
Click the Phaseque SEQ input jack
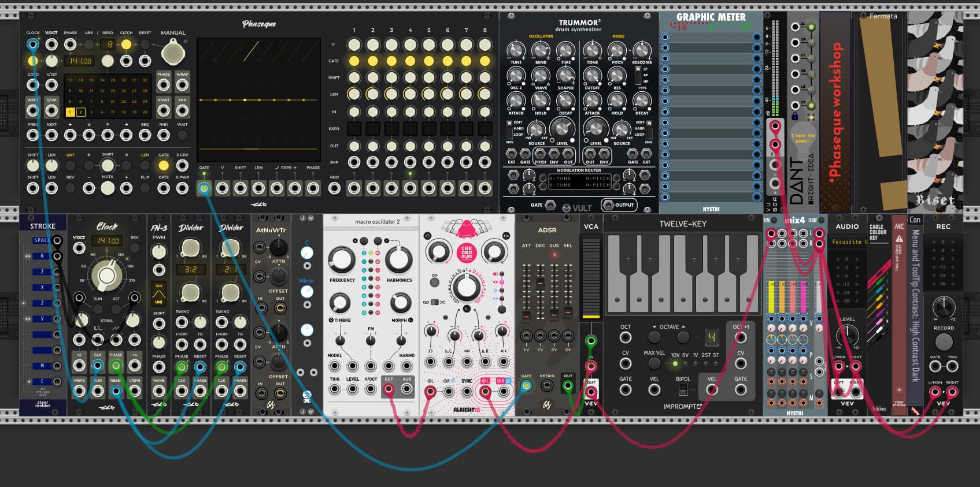click(x=145, y=135)
